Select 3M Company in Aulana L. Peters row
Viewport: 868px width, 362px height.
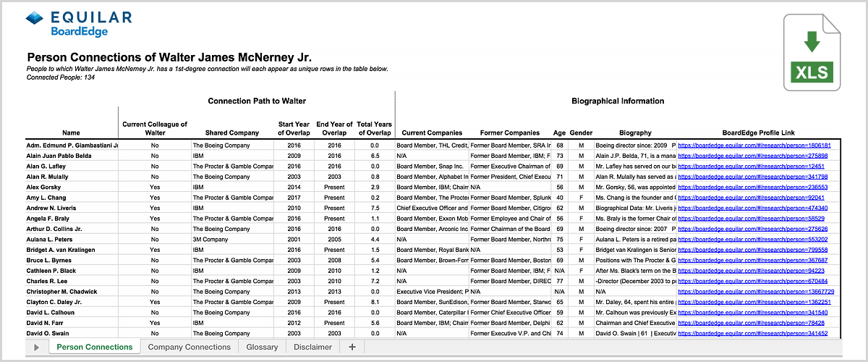click(233, 239)
